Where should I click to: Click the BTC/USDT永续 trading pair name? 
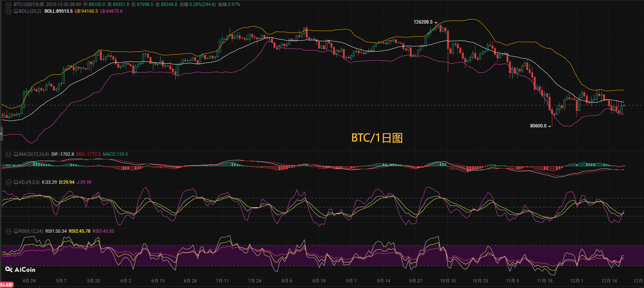coord(29,4)
